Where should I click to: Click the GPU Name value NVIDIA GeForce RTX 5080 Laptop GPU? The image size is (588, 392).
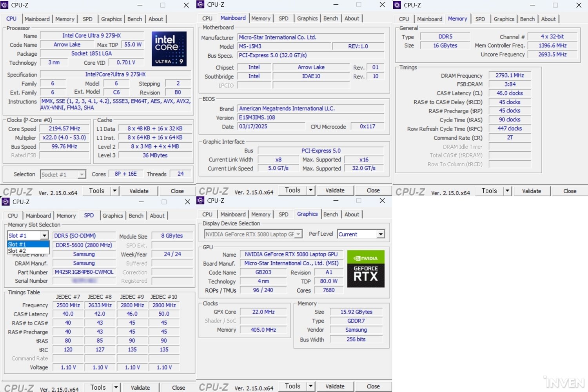point(291,254)
